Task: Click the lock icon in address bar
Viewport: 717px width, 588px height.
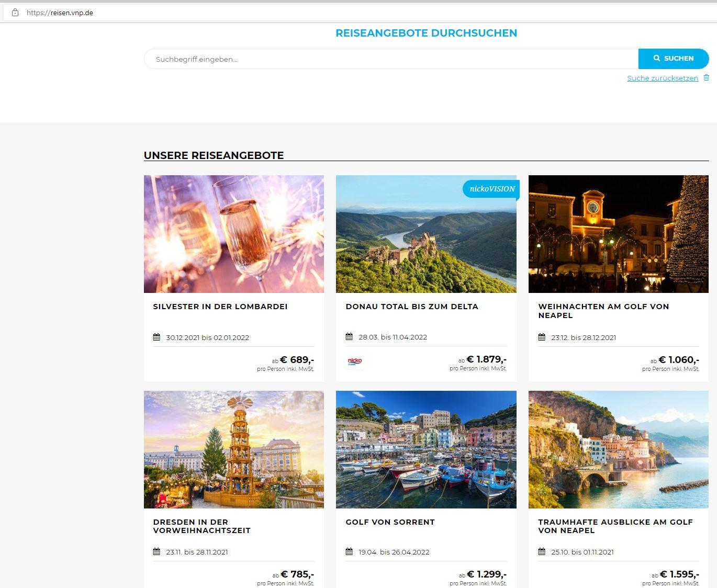Action: [x=15, y=13]
